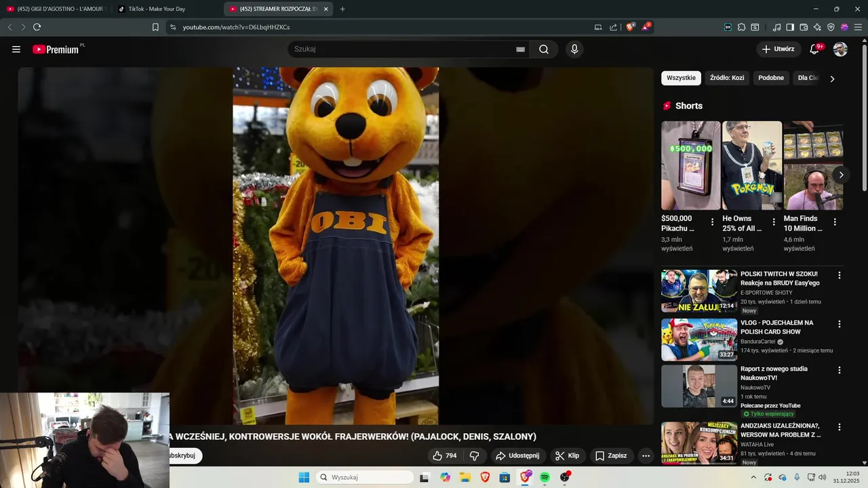Image resolution: width=868 pixels, height=488 pixels.
Task: Click the youtube.com address bar URL
Action: (x=236, y=27)
